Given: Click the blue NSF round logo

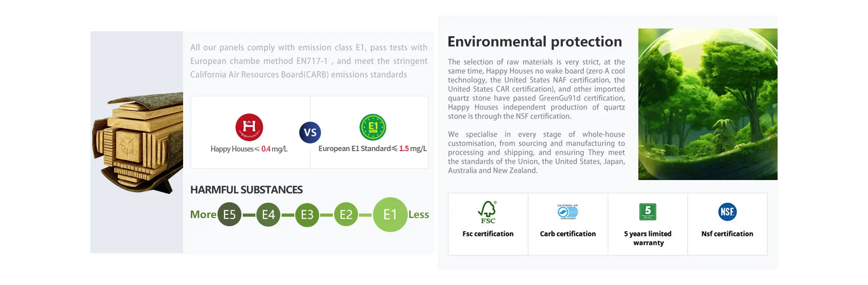Looking at the screenshot, I should (x=727, y=212).
